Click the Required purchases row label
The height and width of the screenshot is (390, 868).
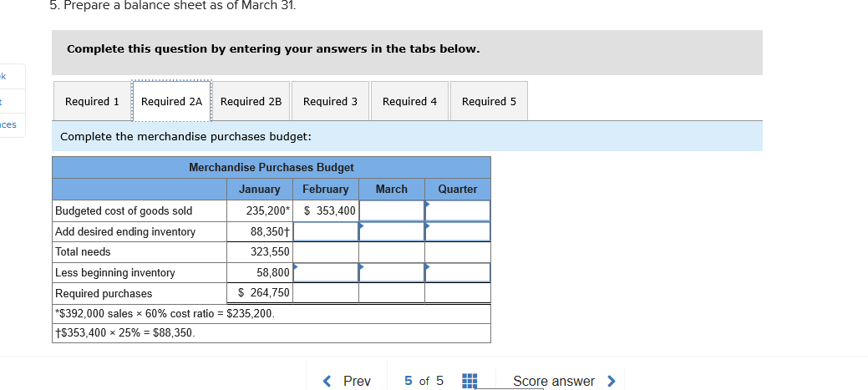104,293
